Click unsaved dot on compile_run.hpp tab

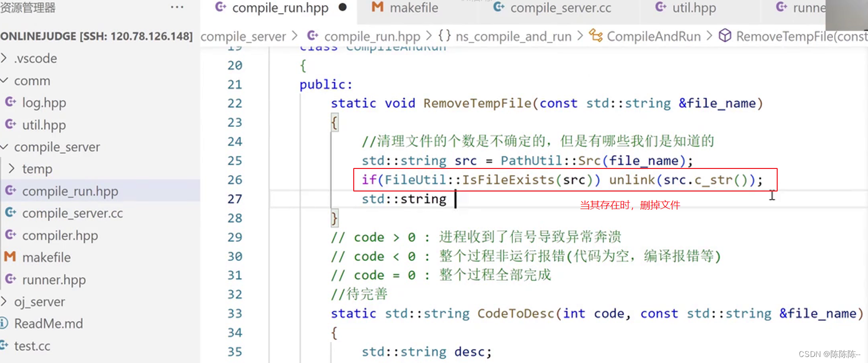tap(343, 8)
